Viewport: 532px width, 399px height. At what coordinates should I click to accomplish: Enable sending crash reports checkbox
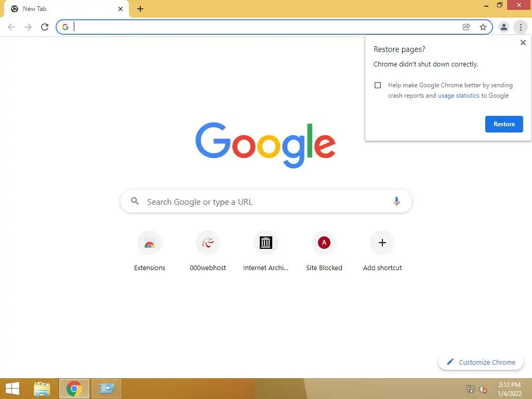[378, 85]
